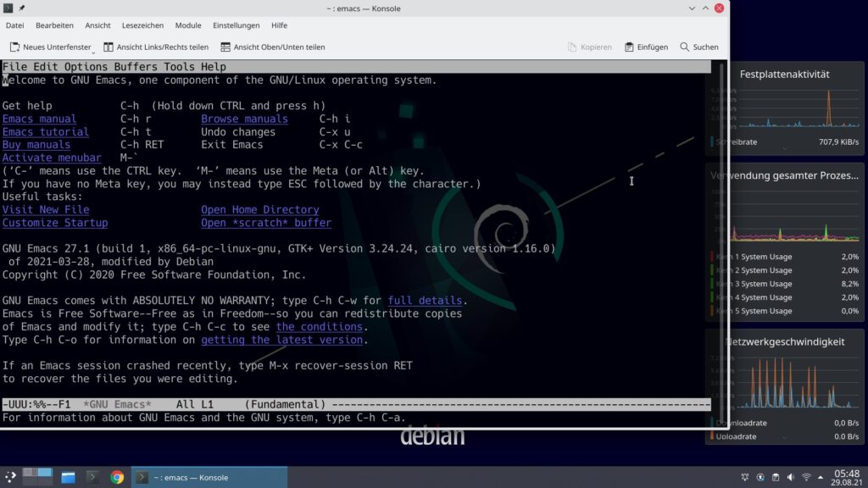Open the file manager from the taskbar
868x488 pixels.
68,477
